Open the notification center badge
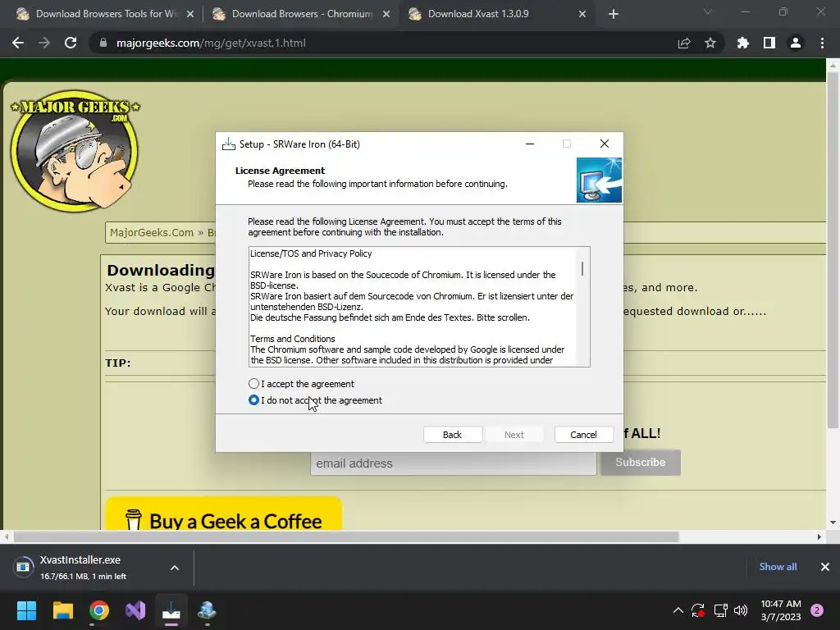The image size is (840, 630). (x=817, y=610)
